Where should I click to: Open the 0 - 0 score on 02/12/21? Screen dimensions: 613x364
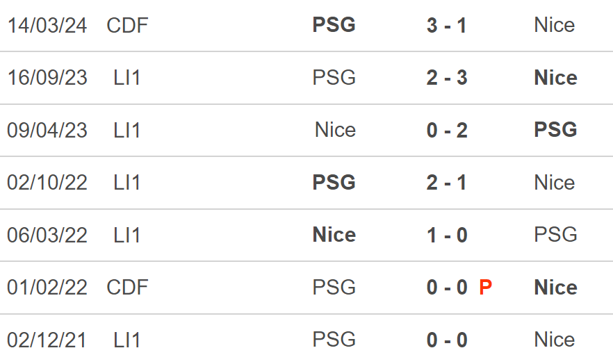point(447,340)
